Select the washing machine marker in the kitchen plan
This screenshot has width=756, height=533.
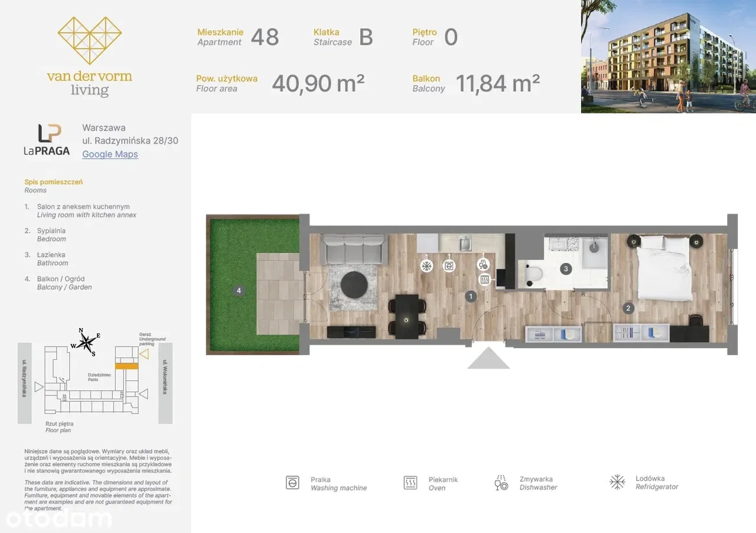coord(449,266)
